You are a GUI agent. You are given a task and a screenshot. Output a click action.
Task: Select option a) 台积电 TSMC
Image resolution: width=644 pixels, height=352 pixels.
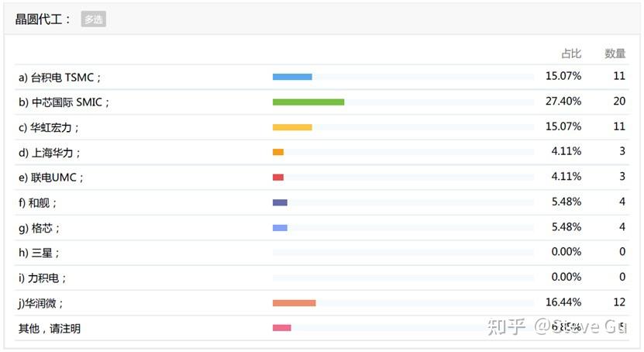click(60, 77)
